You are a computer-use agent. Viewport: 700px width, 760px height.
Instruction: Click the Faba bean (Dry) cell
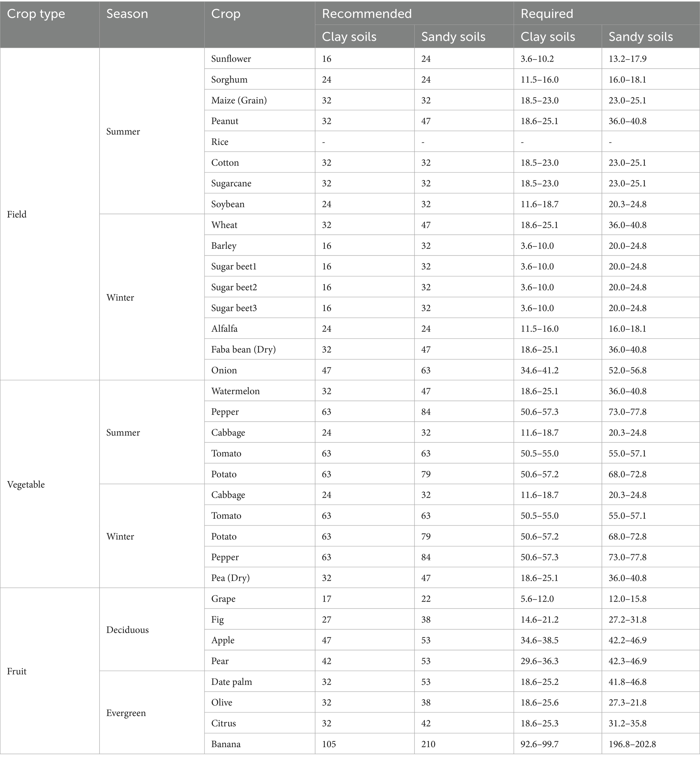coord(243,350)
